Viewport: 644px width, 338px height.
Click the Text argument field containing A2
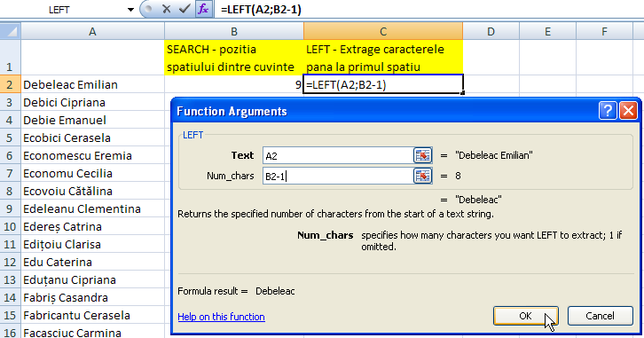[x=338, y=155]
